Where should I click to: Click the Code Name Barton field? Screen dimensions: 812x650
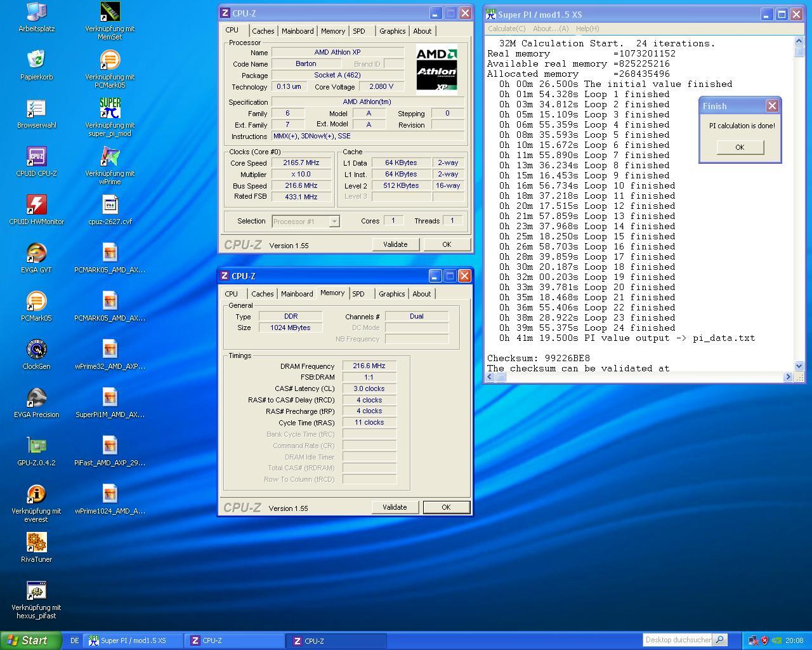click(306, 63)
